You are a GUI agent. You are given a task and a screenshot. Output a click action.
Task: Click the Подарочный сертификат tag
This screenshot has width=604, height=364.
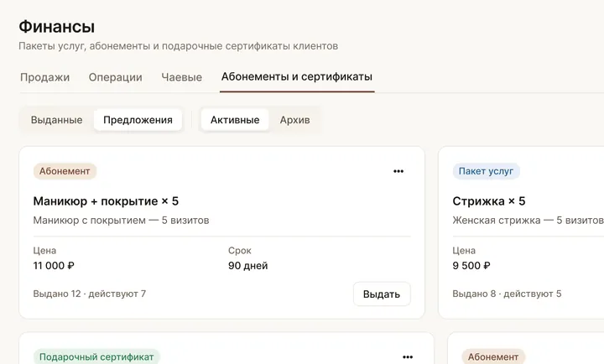coord(96,356)
